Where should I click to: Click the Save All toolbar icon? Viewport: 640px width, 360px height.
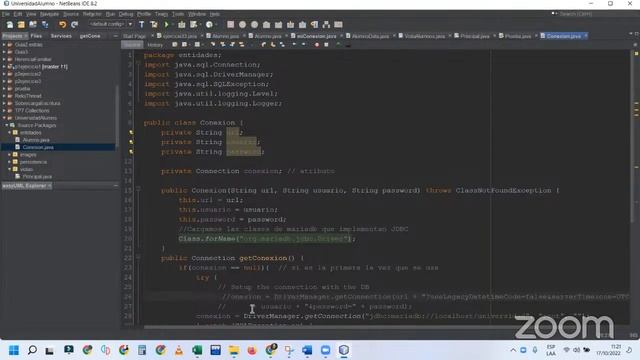click(x=45, y=25)
